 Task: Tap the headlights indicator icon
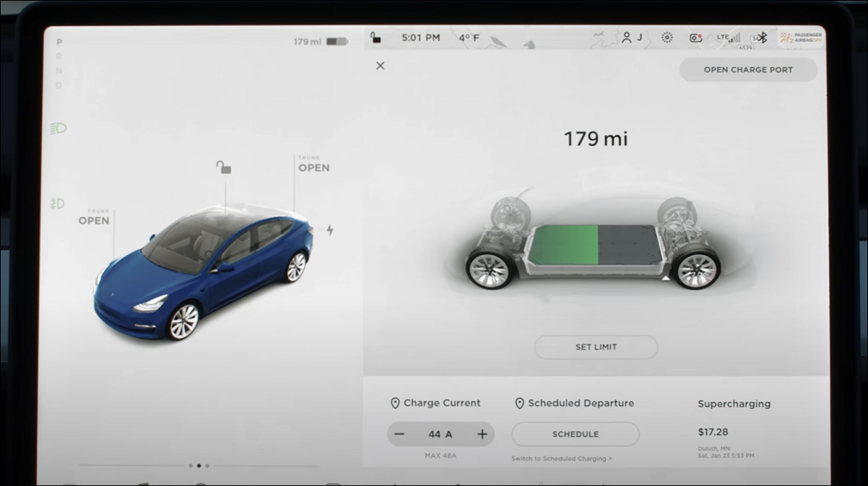58,129
